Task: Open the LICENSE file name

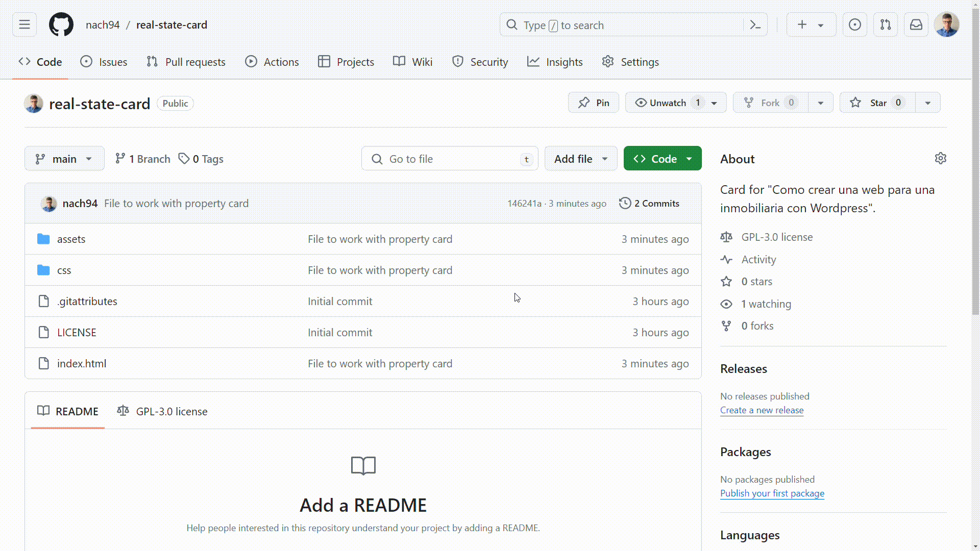Action: click(77, 332)
